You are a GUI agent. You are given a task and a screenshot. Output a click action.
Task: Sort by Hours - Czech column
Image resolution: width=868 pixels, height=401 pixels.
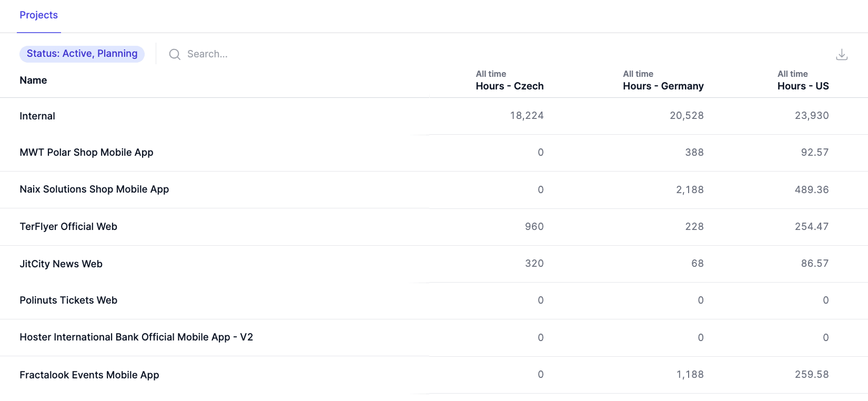[x=509, y=86]
